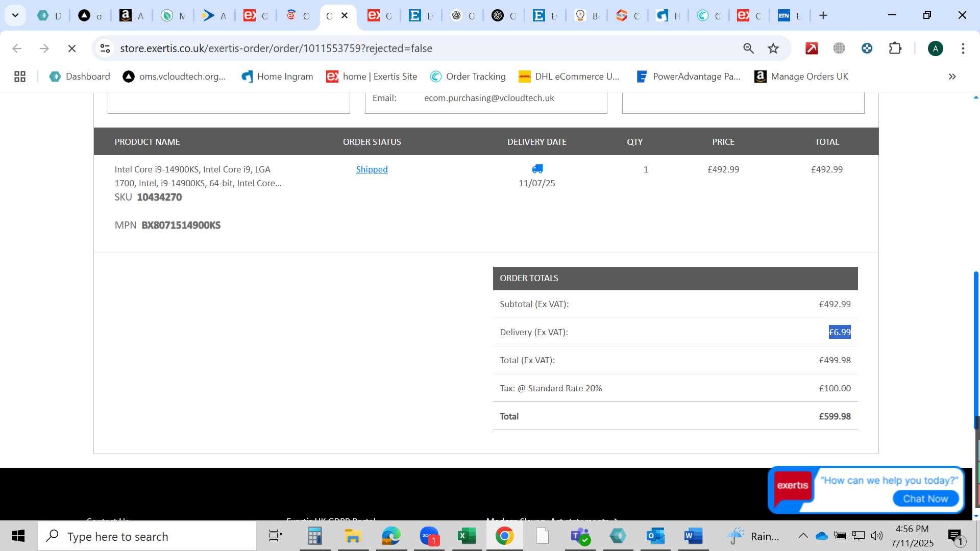Screen dimensions: 980x551
Task: Open the Windows Start menu
Action: pos(18,536)
